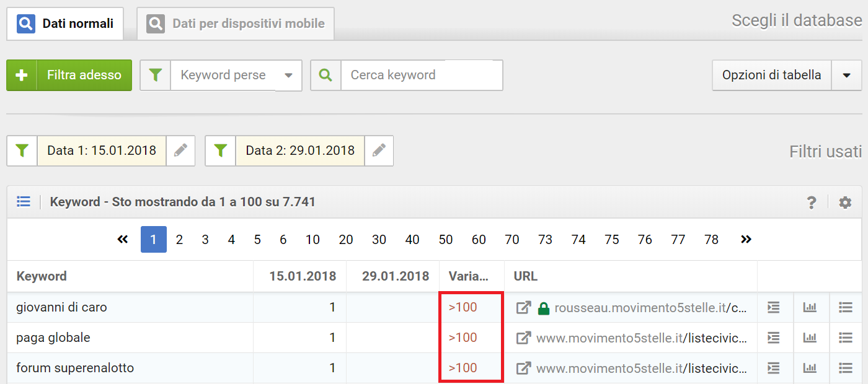Open external link for paga globale URL
The width and height of the screenshot is (868, 384).
[524, 338]
